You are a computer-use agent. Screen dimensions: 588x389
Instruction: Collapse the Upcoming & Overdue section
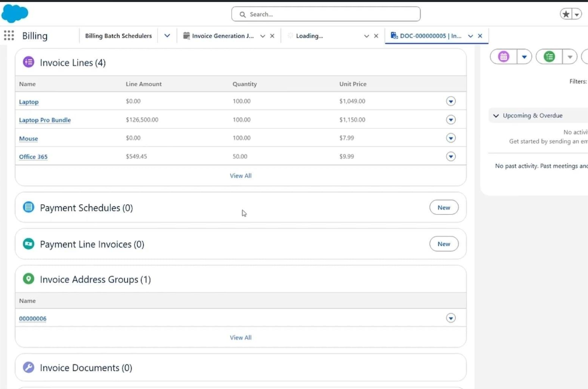(x=496, y=116)
